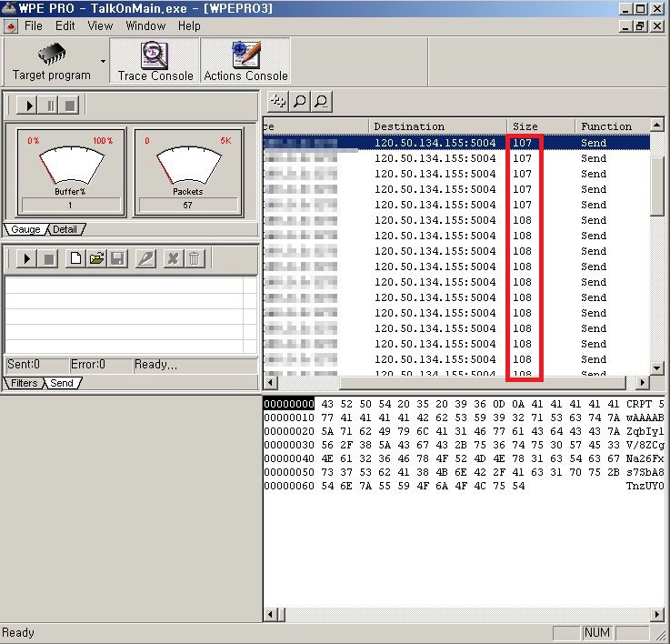Sort by Size column header
This screenshot has height=644, width=670.
point(542,126)
